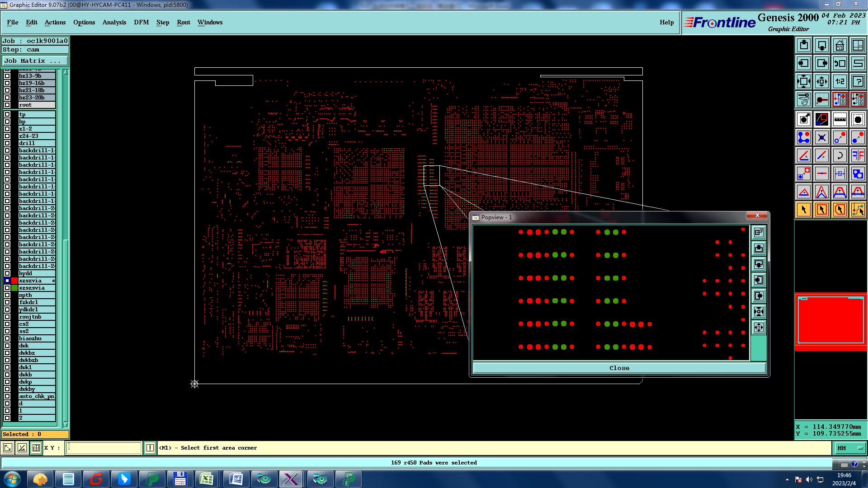The width and height of the screenshot is (868, 488).
Task: Select the rectangle area selection arrow tool
Action: pos(821,210)
